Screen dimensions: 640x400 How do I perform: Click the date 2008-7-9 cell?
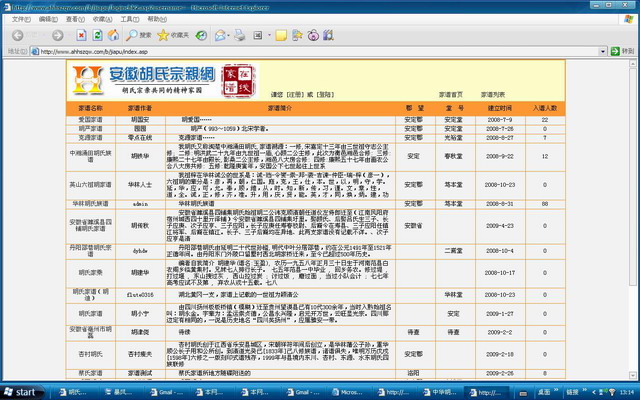pos(500,120)
